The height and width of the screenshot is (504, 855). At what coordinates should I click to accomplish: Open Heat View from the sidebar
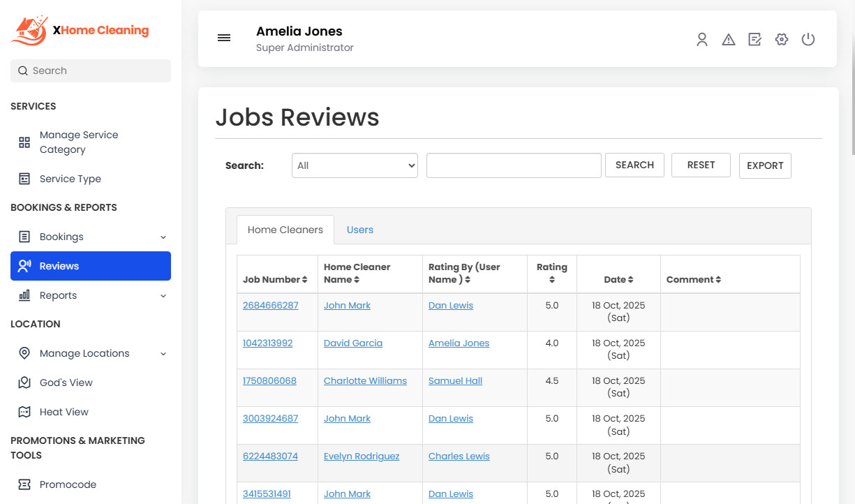coord(64,412)
